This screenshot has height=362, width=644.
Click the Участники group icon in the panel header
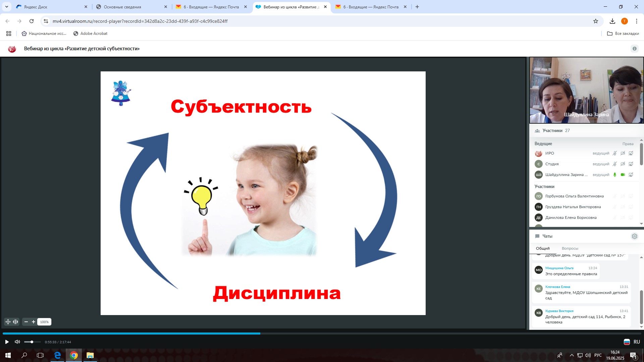pyautogui.click(x=537, y=131)
